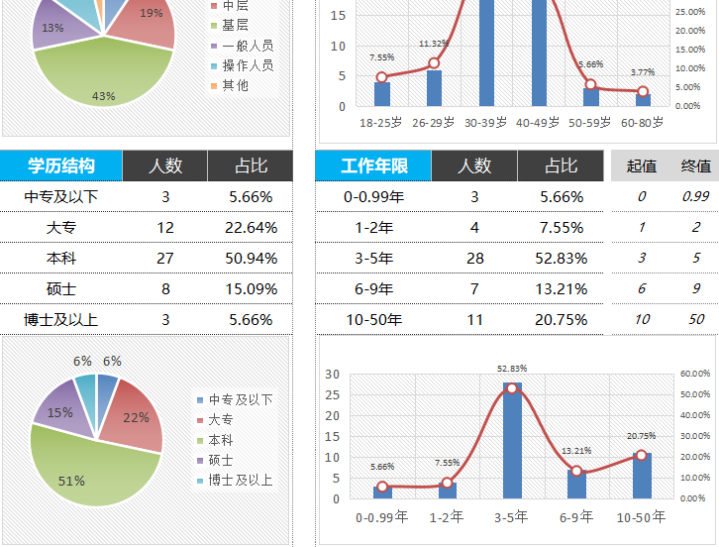Image resolution: width=719 pixels, height=547 pixels.
Task: Select the blue bar above 10-50年 axis label
Action: 642,475
